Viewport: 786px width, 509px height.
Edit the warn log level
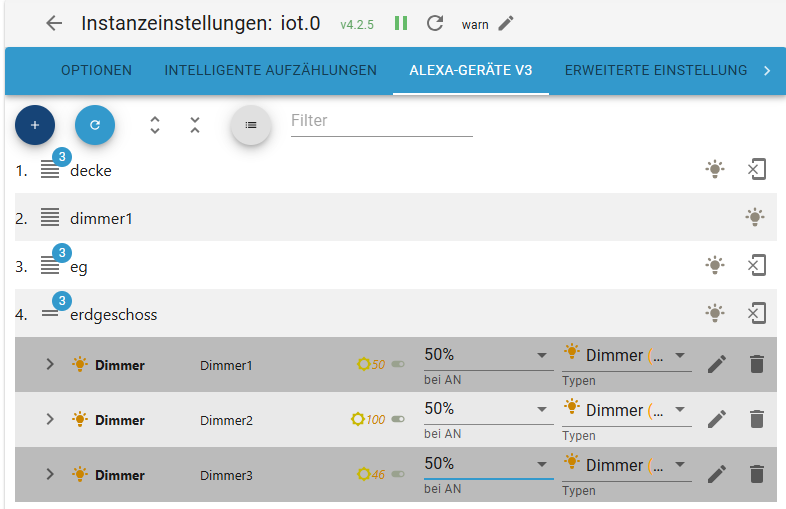pos(506,23)
